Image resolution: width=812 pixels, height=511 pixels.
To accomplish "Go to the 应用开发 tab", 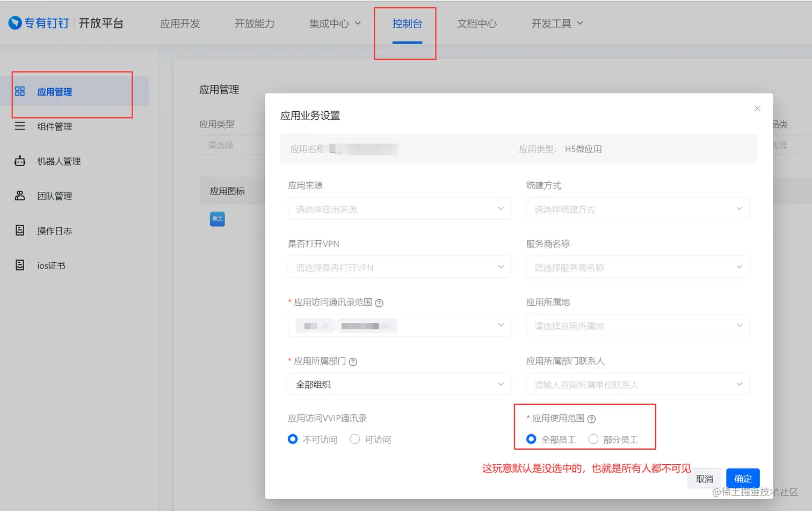I will pos(180,23).
